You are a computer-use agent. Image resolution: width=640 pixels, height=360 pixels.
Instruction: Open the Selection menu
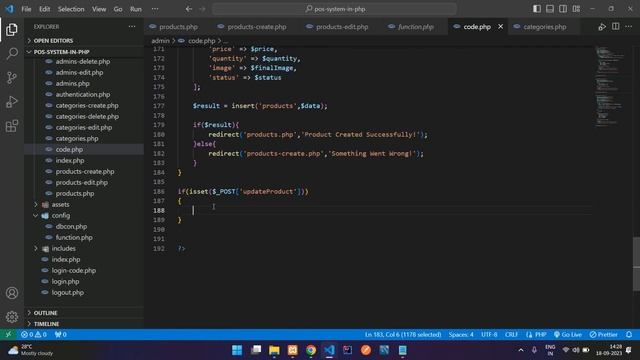[x=71, y=9]
